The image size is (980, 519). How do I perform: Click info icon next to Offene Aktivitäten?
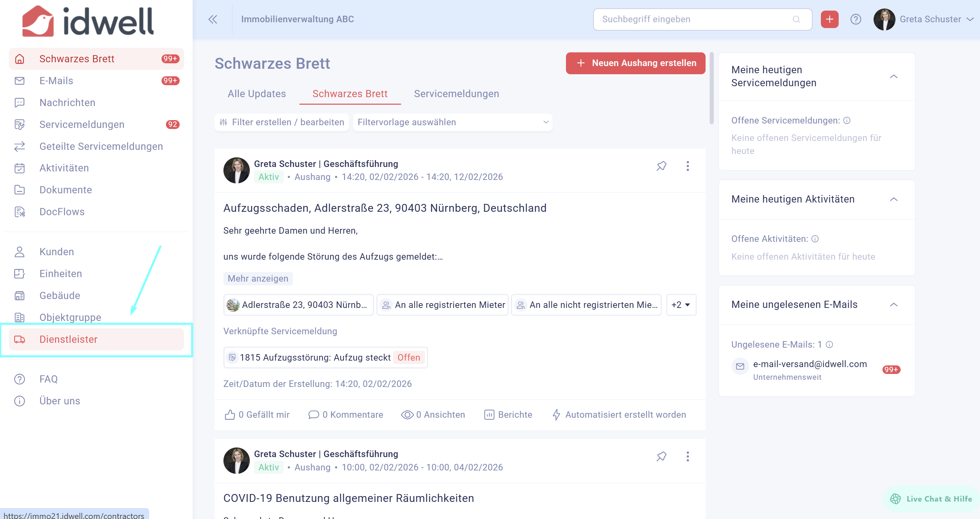[815, 239]
